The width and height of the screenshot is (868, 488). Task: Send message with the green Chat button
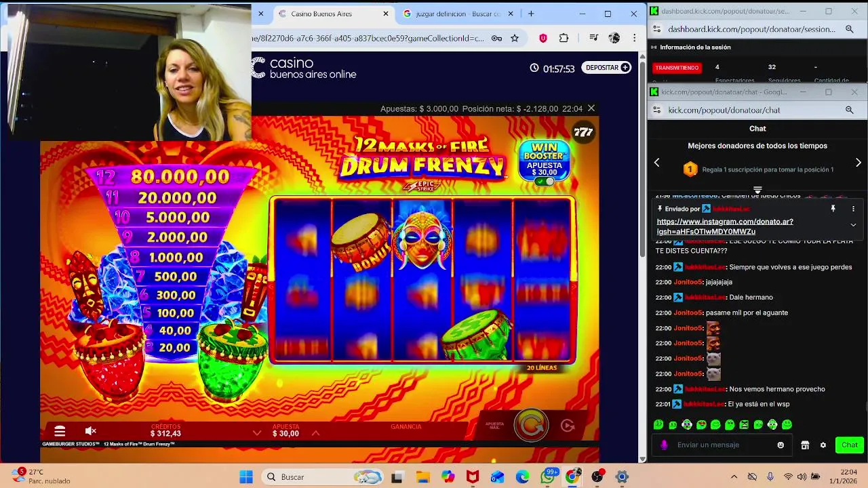click(x=850, y=445)
